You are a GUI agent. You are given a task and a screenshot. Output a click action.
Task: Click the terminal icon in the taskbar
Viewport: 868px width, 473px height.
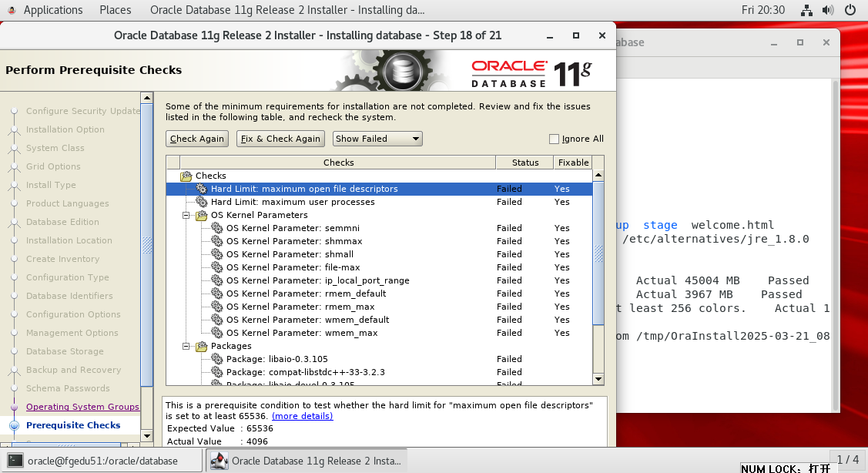(x=15, y=461)
